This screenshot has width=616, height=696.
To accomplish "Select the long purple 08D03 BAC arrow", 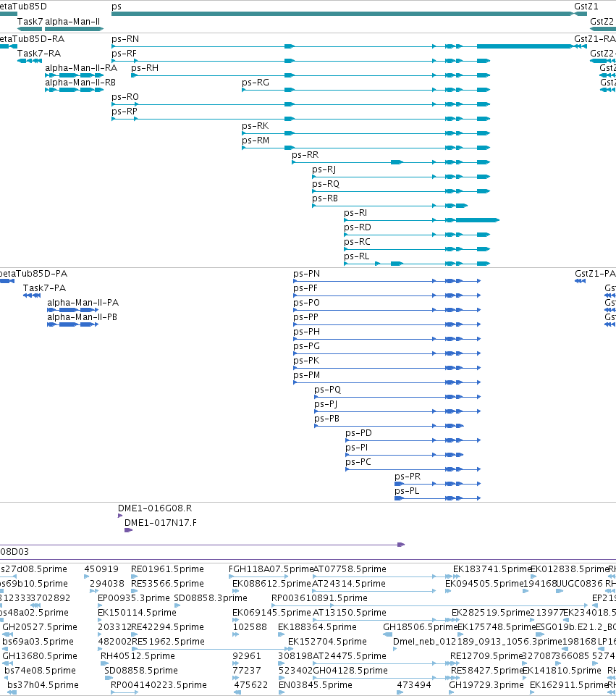I will click(202, 545).
